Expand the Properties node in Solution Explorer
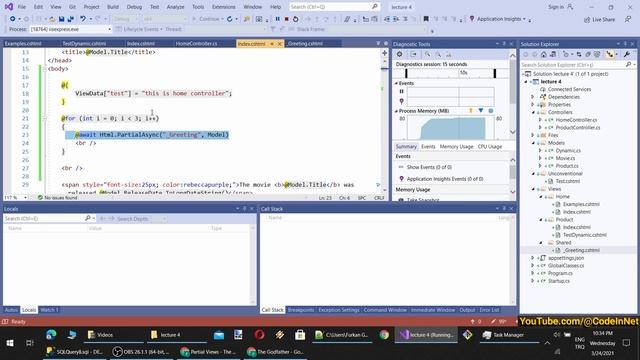This screenshot has height=360, width=640. click(533, 104)
